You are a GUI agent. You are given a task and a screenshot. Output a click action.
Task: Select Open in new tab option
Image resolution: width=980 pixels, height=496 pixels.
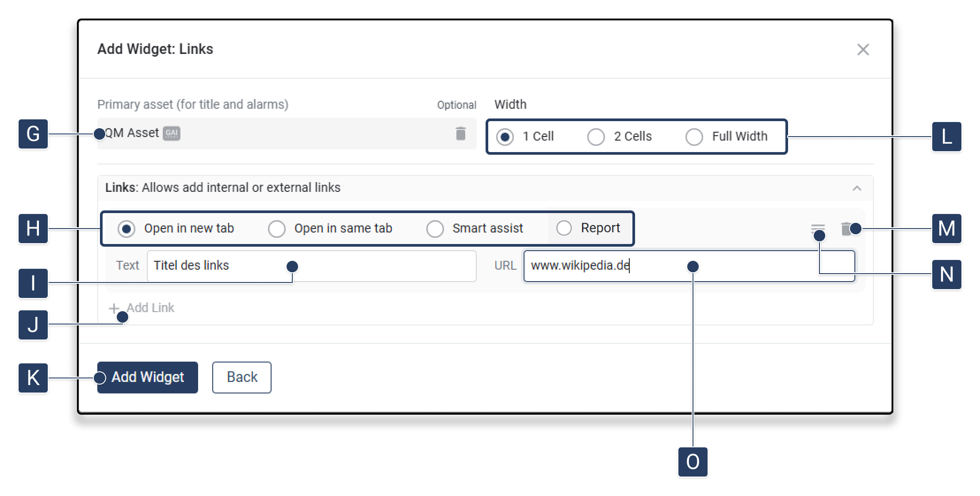coord(126,229)
